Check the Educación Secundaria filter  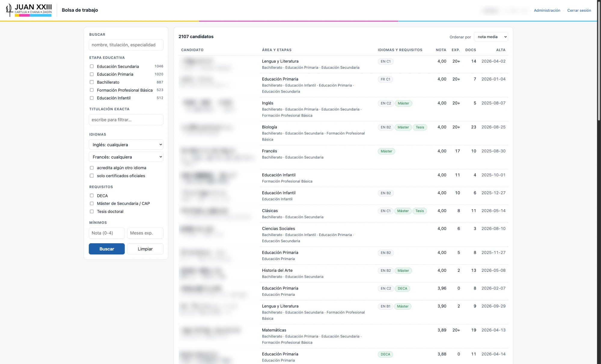(92, 66)
